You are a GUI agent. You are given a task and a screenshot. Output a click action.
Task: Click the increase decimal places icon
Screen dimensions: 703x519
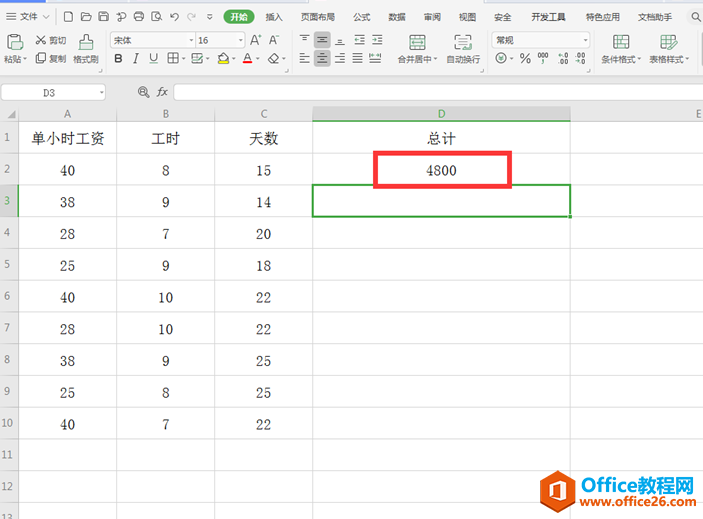point(563,58)
